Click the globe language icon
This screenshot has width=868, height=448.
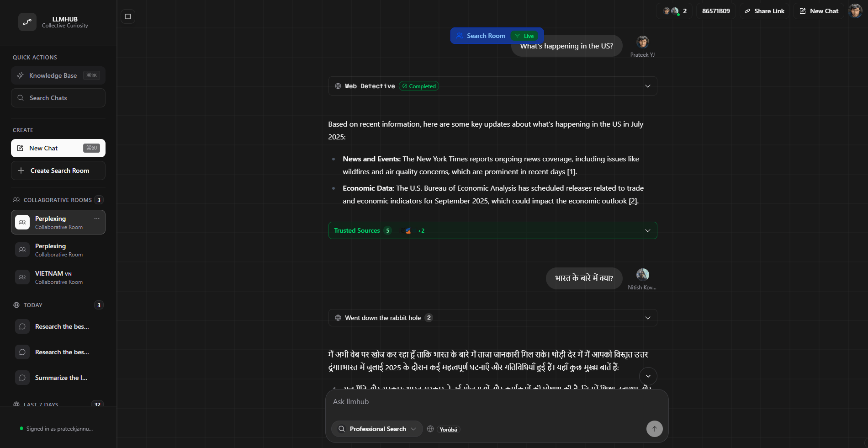[x=430, y=429]
